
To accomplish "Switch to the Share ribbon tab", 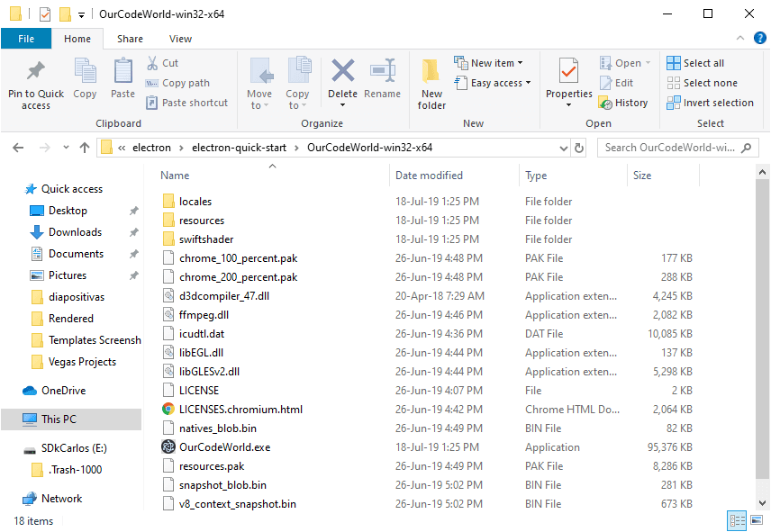I will (130, 39).
